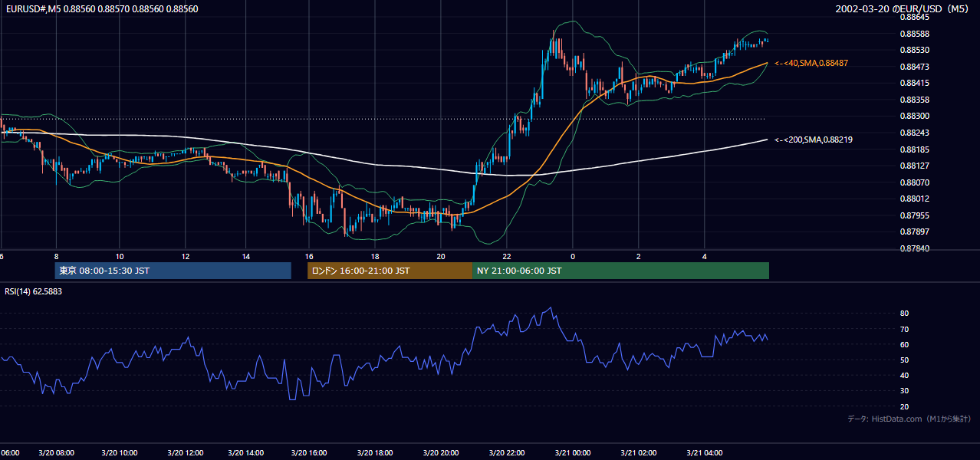Click price axis label 0.88530
The width and height of the screenshot is (980, 460).
pos(914,50)
